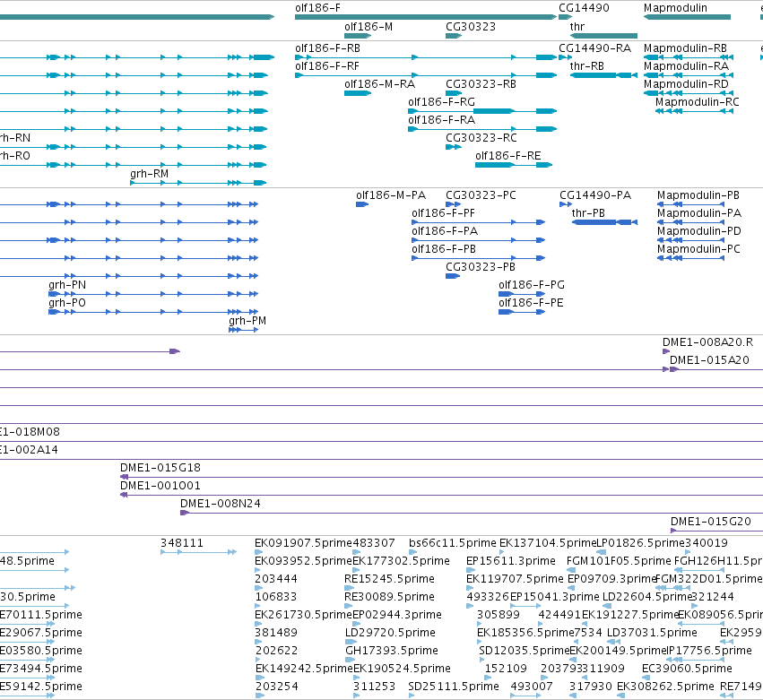Click protein olf186-F-PA

(445, 231)
